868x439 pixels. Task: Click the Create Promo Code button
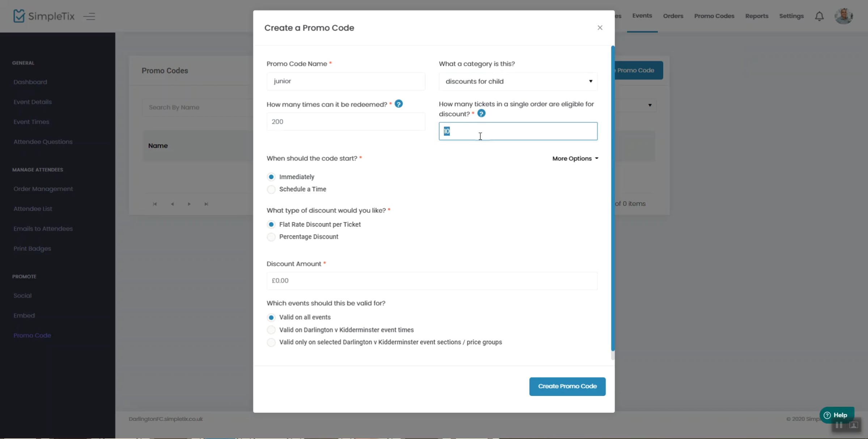(567, 387)
